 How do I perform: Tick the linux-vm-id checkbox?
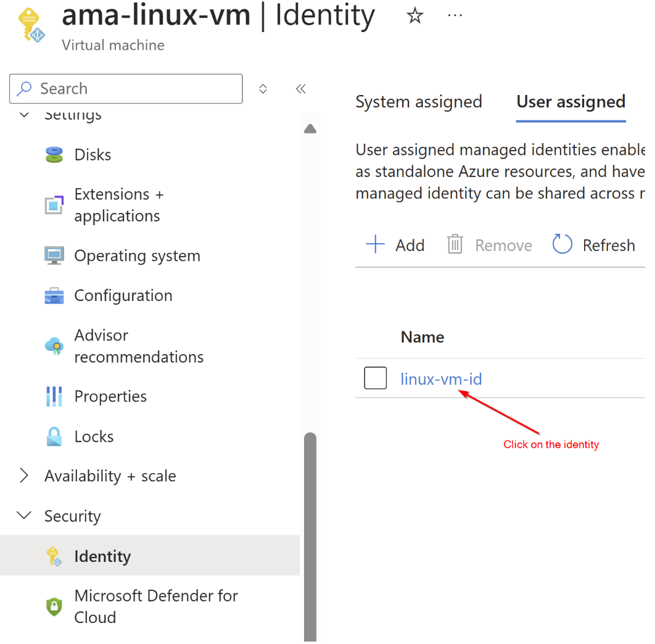coord(375,378)
